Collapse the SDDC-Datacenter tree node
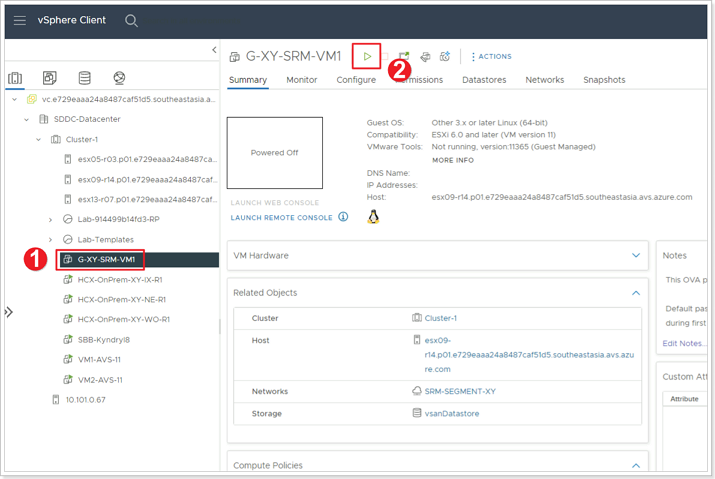 pyautogui.click(x=26, y=120)
